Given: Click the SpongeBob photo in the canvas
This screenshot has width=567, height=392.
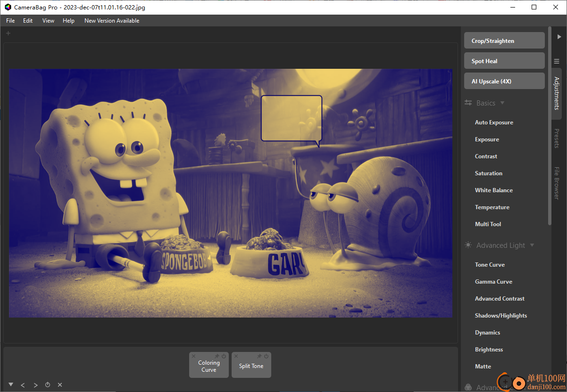Looking at the screenshot, I should 231,193.
